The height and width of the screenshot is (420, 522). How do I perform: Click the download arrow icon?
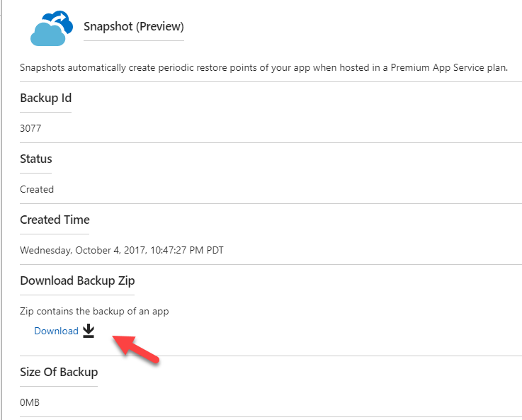[x=88, y=331]
